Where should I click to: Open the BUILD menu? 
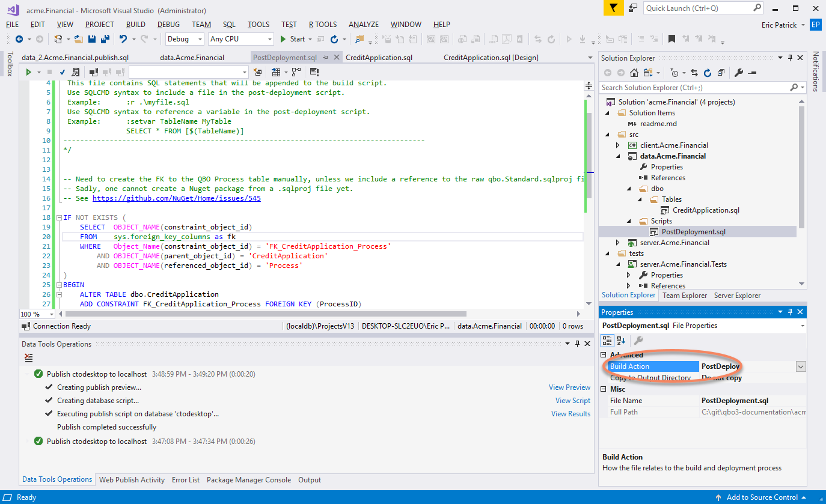pos(135,25)
